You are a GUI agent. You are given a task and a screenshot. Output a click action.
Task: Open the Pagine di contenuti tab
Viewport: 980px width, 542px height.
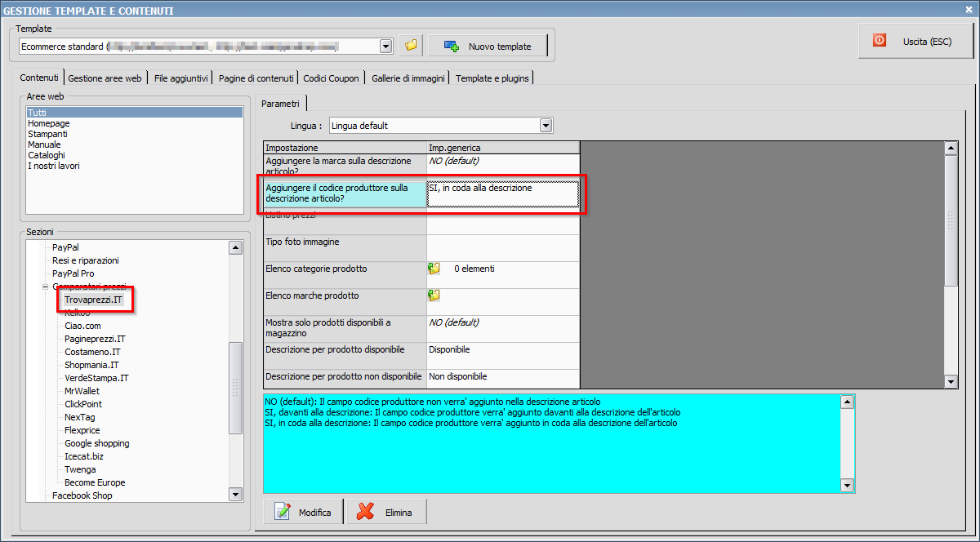pyautogui.click(x=256, y=78)
